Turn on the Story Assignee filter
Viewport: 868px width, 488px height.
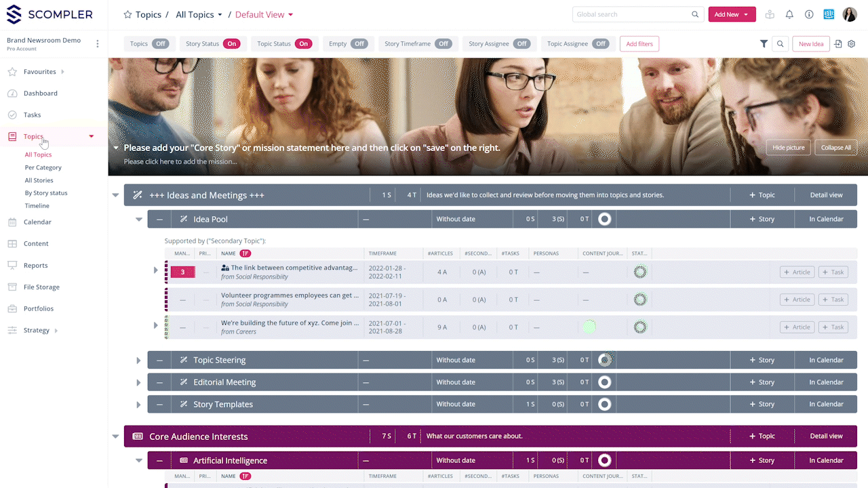pos(521,44)
